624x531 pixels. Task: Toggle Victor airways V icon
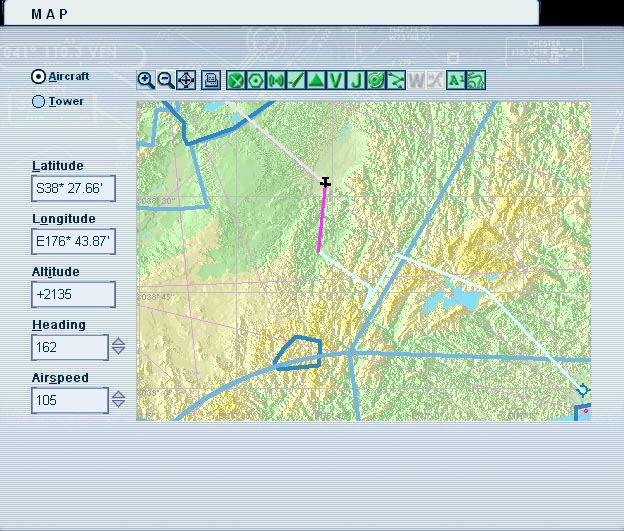tap(336, 81)
